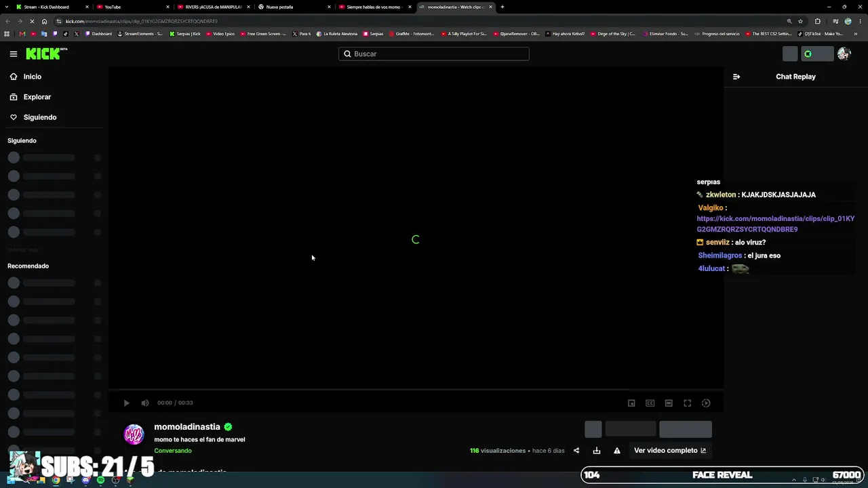
Task: Bookmark this page with the star
Action: click(x=800, y=21)
